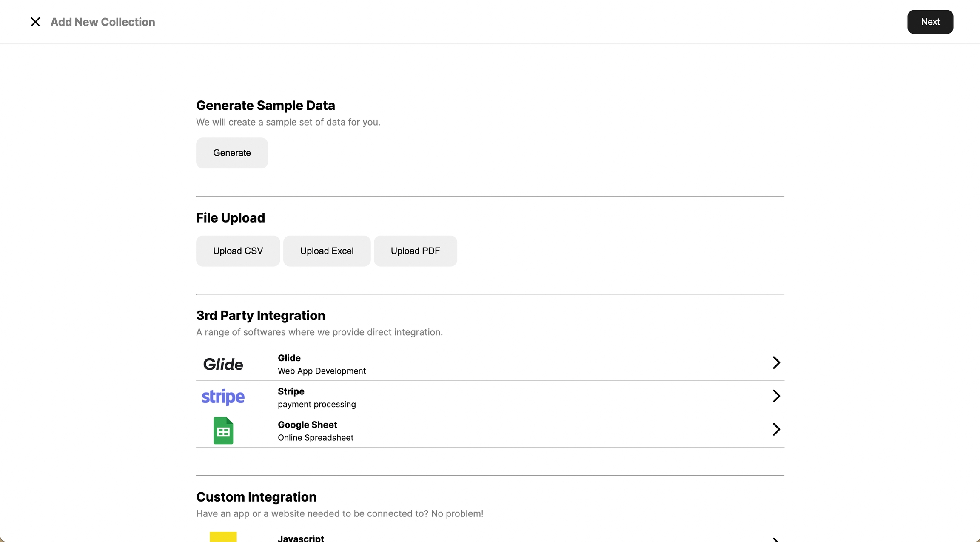Expand the Glide integration chevron
The image size is (980, 542).
pyautogui.click(x=776, y=362)
